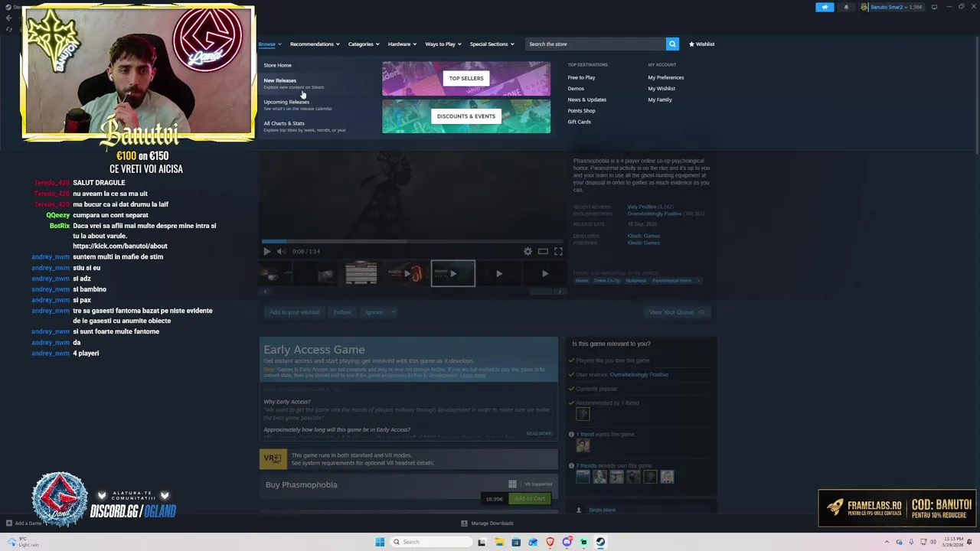Click the TOP SELLERS banner
This screenshot has width=980, height=551.
point(466,78)
